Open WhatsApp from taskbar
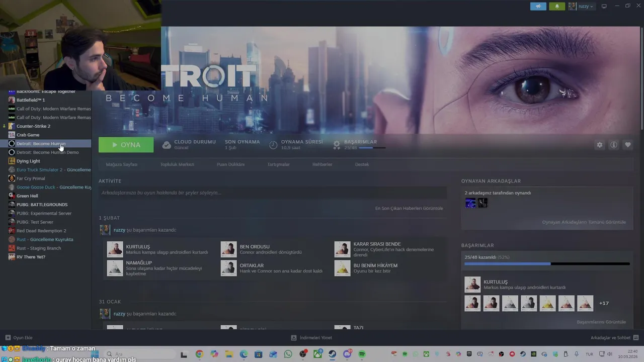 tap(288, 354)
